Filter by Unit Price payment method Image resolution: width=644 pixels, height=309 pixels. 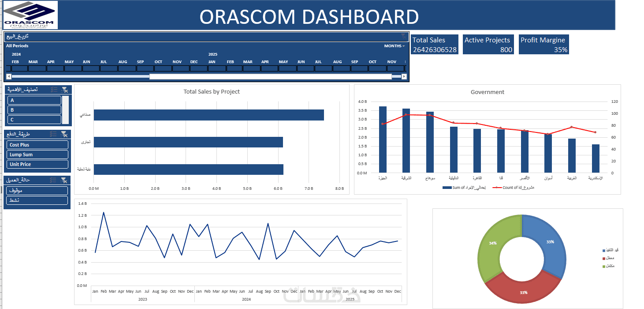(x=38, y=164)
